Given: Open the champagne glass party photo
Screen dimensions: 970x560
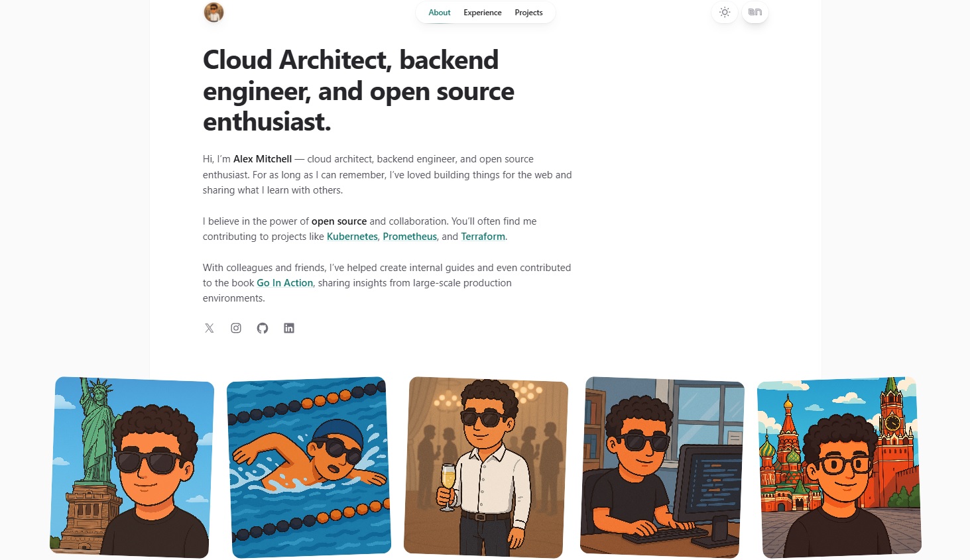Looking at the screenshot, I should (485, 467).
